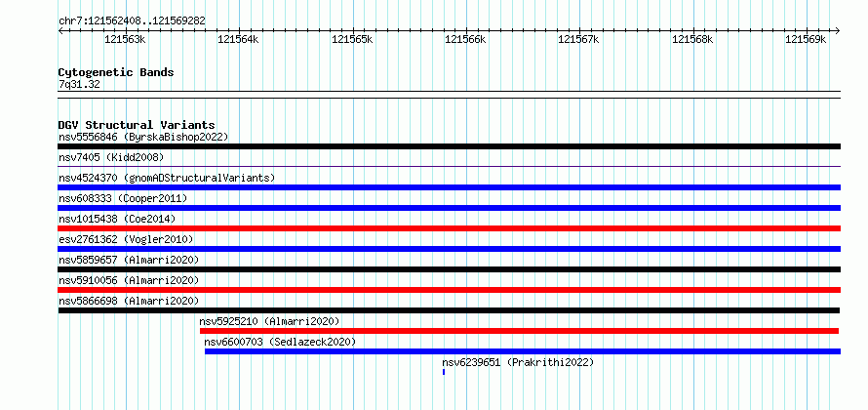Open nsv6600703 (Sedlazeck2020) label

(280, 342)
